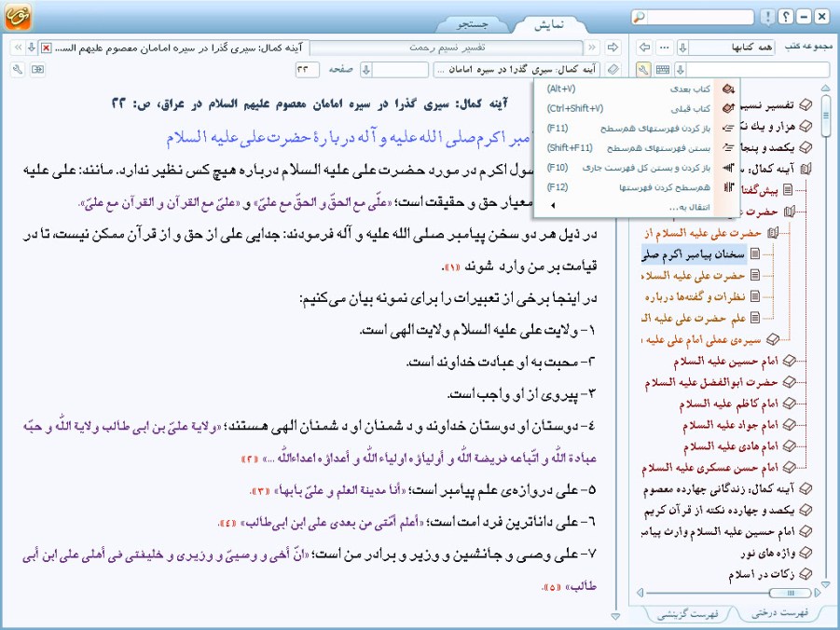Viewport: 840px width, 630px height.
Task: Open footnote «٥» after طالب
Action: (x=551, y=588)
